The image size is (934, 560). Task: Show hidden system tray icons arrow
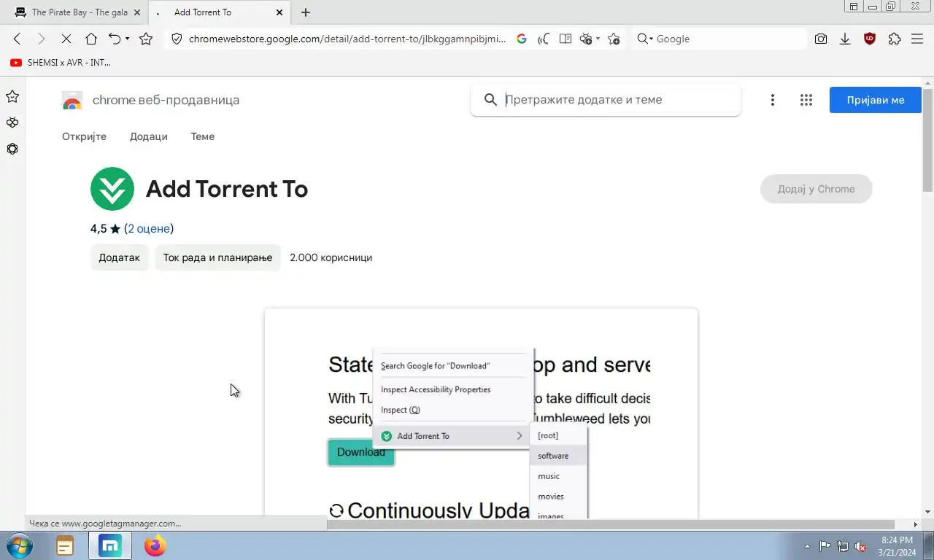tap(807, 546)
